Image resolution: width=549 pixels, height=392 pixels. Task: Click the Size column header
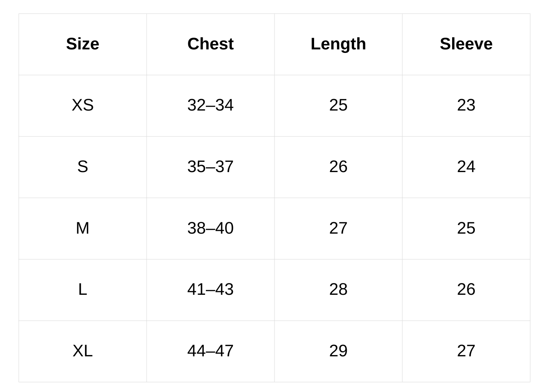pos(82,44)
